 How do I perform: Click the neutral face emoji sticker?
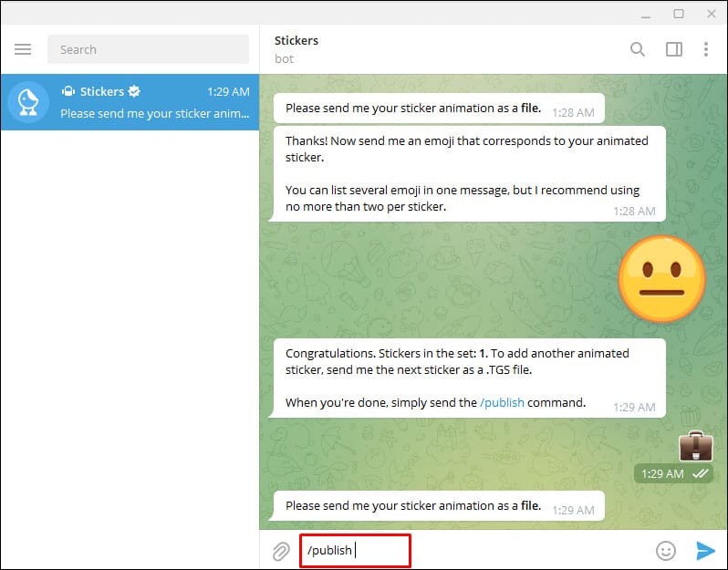pos(662,279)
